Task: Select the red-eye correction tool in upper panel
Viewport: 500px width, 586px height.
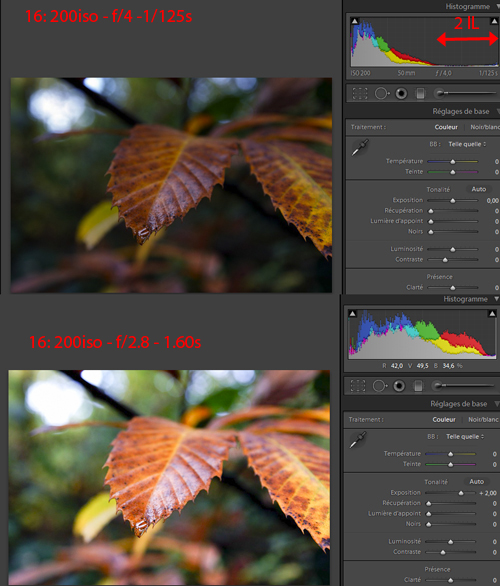Action: coord(401,93)
